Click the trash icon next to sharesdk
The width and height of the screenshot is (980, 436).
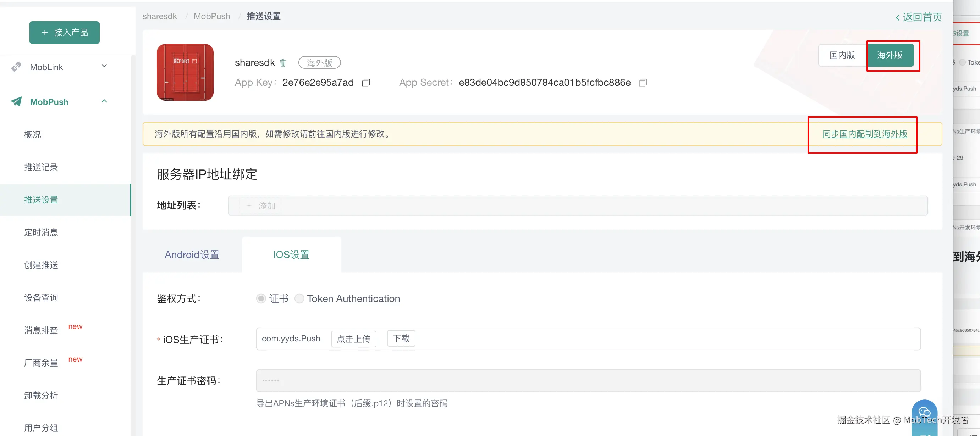pos(283,63)
